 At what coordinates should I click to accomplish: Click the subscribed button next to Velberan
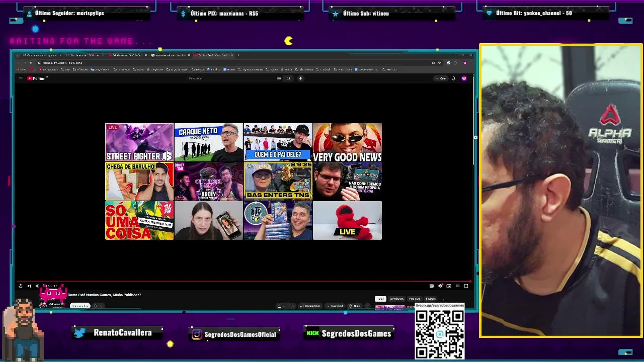80,306
